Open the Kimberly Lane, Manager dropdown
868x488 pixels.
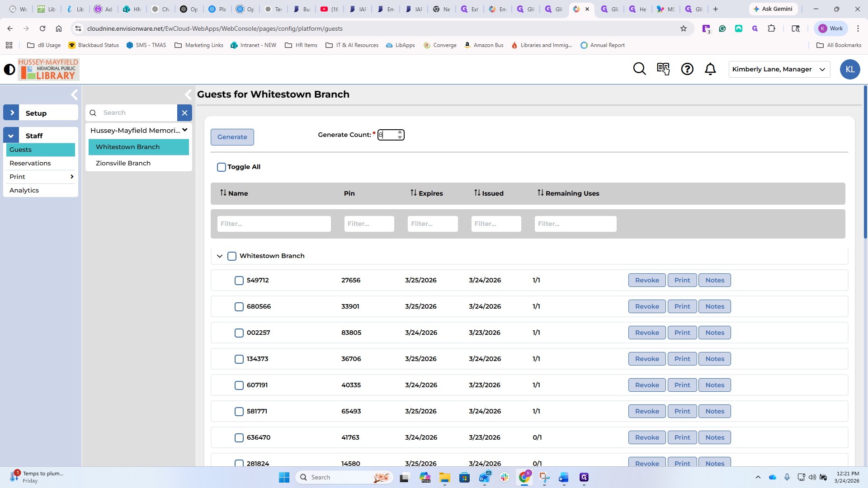[779, 69]
